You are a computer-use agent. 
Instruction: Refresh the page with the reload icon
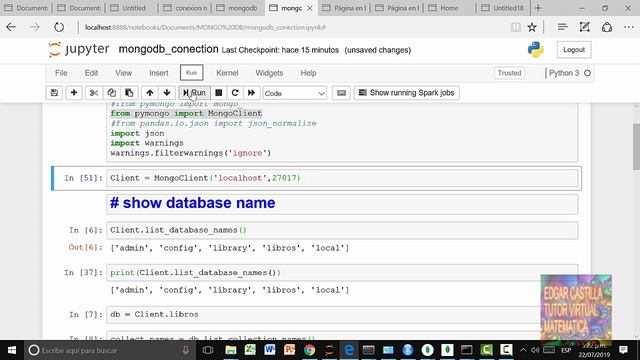coord(59,27)
